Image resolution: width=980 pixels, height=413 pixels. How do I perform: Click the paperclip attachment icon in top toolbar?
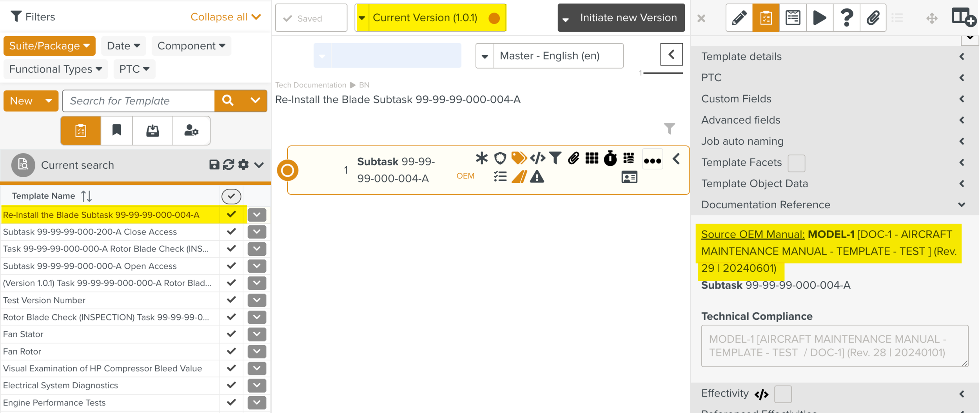pyautogui.click(x=873, y=18)
